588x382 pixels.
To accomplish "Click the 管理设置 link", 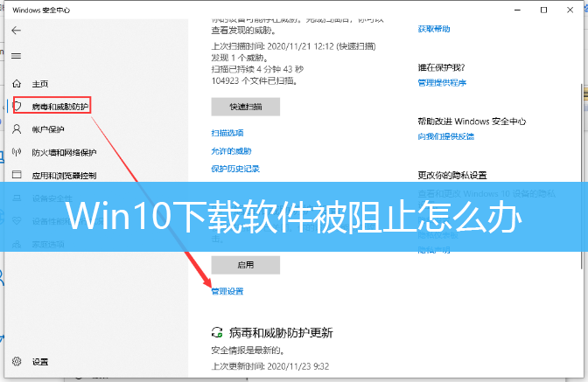I will 227,291.
